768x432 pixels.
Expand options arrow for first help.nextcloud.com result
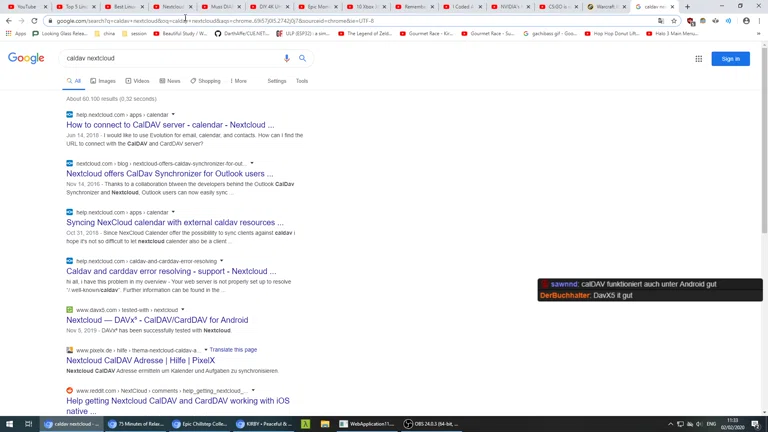click(173, 115)
